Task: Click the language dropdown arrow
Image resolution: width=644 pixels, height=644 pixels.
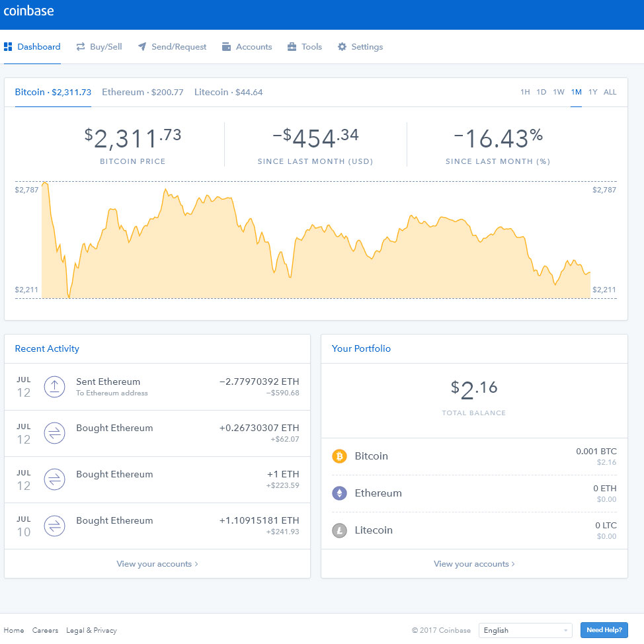Action: [565, 631]
